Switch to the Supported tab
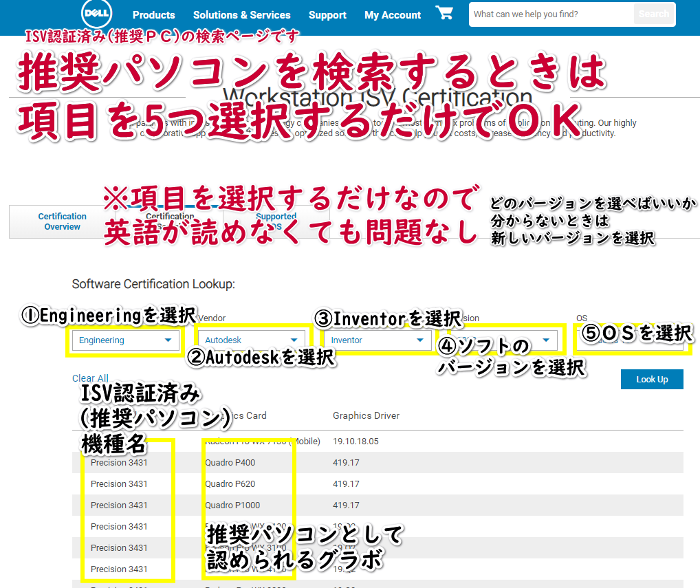The height and width of the screenshot is (588, 700). tap(276, 221)
